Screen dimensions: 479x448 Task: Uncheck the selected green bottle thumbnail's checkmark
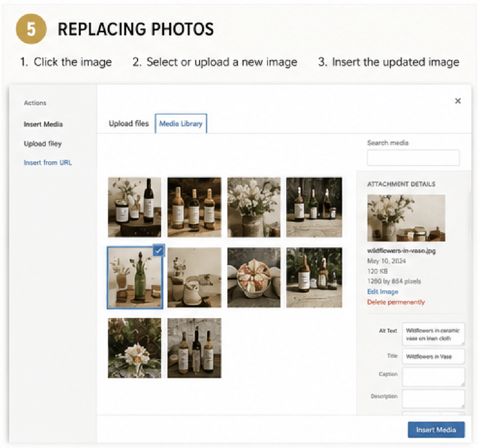click(159, 250)
